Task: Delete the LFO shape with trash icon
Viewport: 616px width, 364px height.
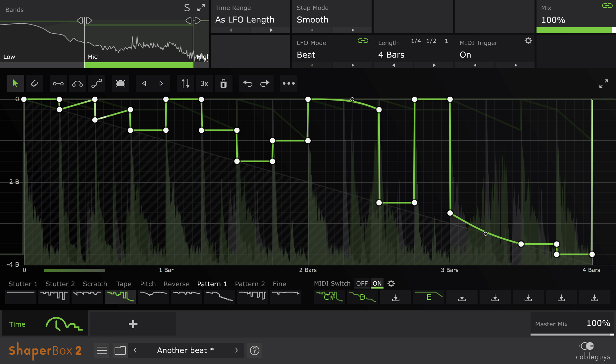Action: coord(224,83)
